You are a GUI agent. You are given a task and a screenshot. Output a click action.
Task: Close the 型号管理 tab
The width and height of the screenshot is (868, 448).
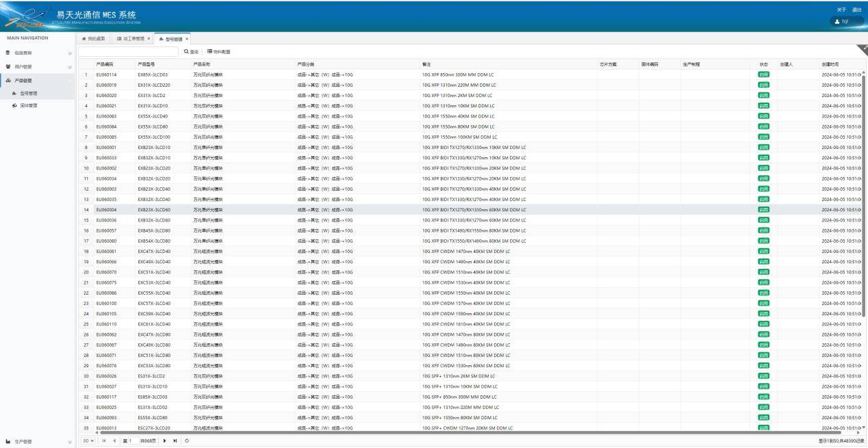(x=188, y=39)
